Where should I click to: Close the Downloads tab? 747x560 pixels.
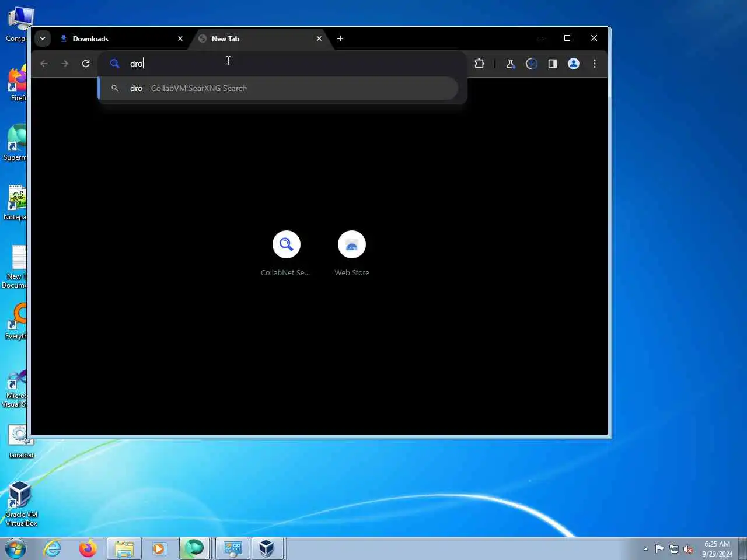pyautogui.click(x=180, y=38)
